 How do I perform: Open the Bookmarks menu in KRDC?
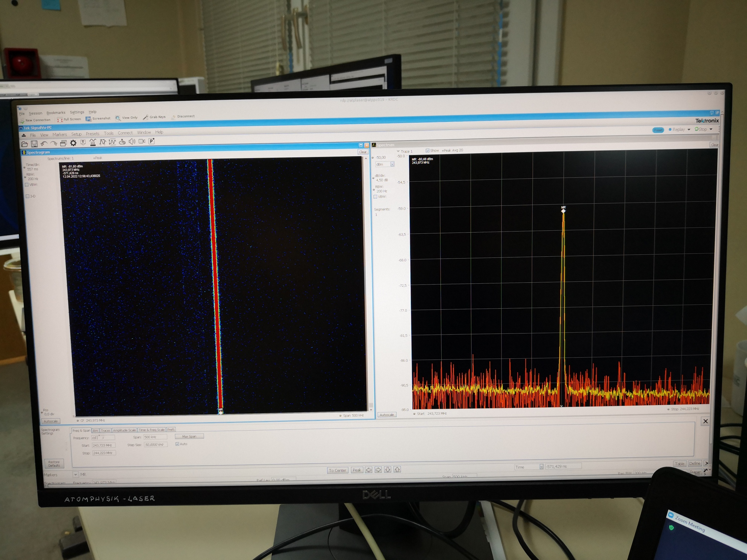pos(56,113)
